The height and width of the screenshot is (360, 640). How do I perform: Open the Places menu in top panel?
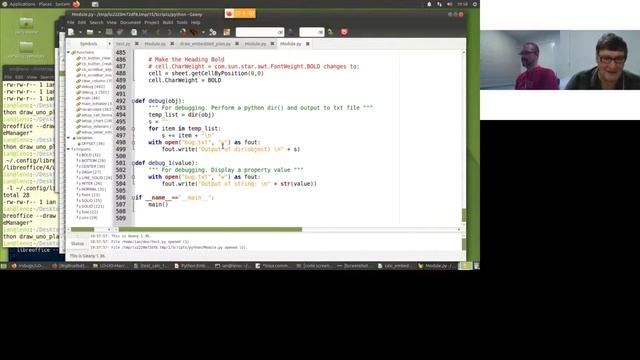tap(45, 4)
